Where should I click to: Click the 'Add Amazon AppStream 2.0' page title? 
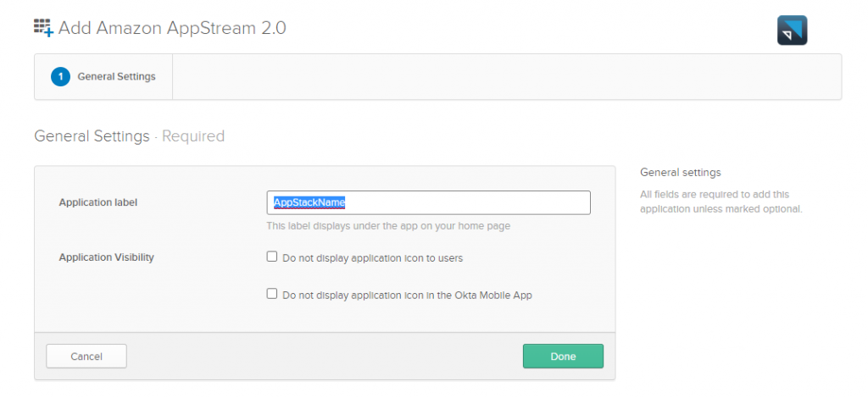[172, 28]
